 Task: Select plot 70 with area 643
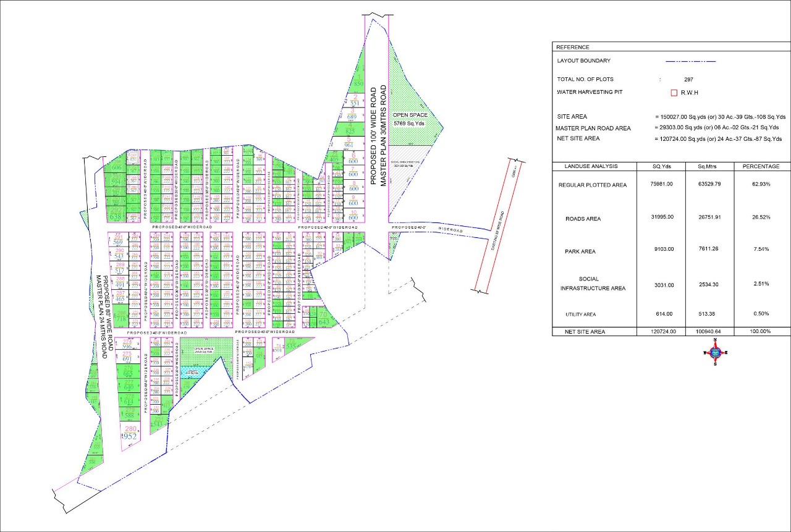pos(324,318)
